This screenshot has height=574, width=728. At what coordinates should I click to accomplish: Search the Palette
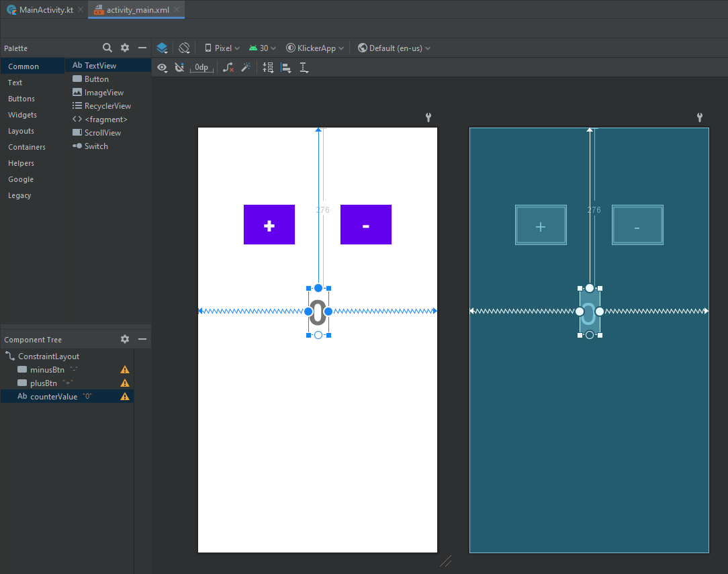tap(107, 48)
